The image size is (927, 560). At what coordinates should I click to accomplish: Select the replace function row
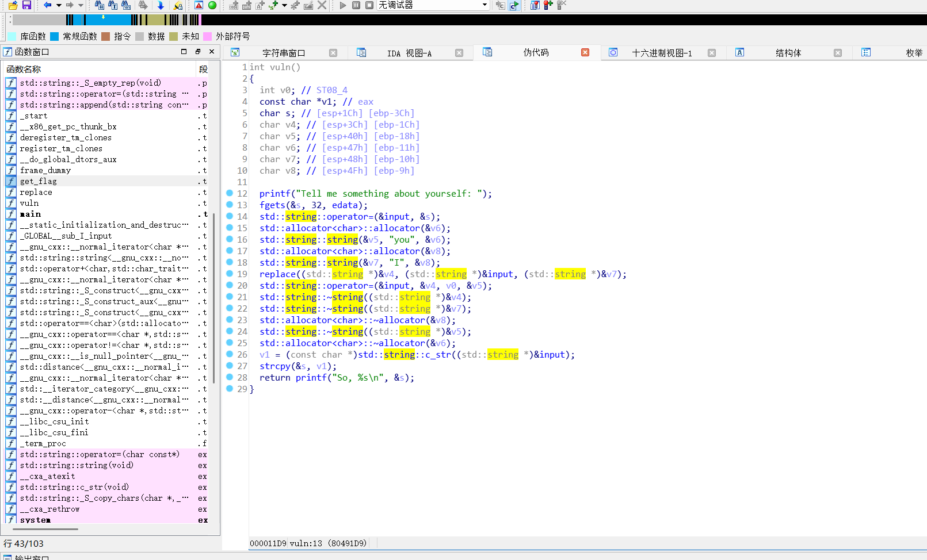tap(108, 192)
